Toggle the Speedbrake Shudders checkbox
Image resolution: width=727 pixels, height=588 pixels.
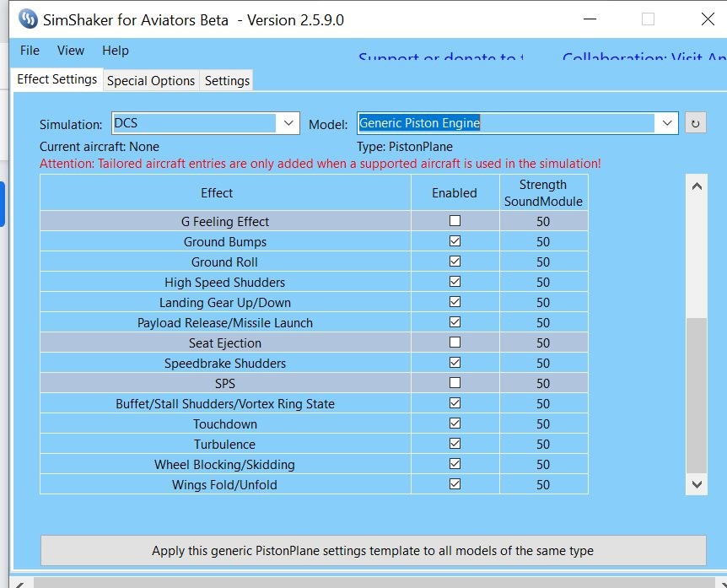[455, 363]
